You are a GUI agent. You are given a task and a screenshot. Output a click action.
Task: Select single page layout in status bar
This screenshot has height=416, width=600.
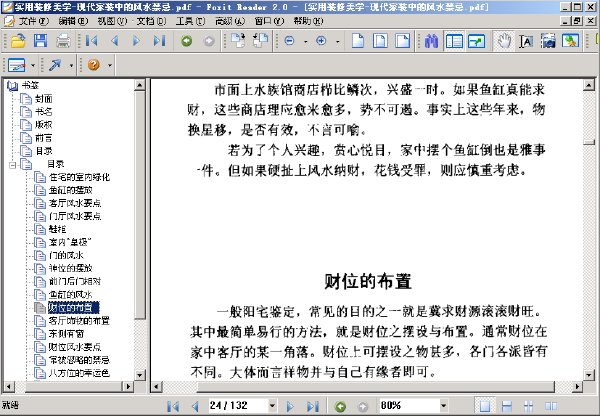(x=485, y=406)
